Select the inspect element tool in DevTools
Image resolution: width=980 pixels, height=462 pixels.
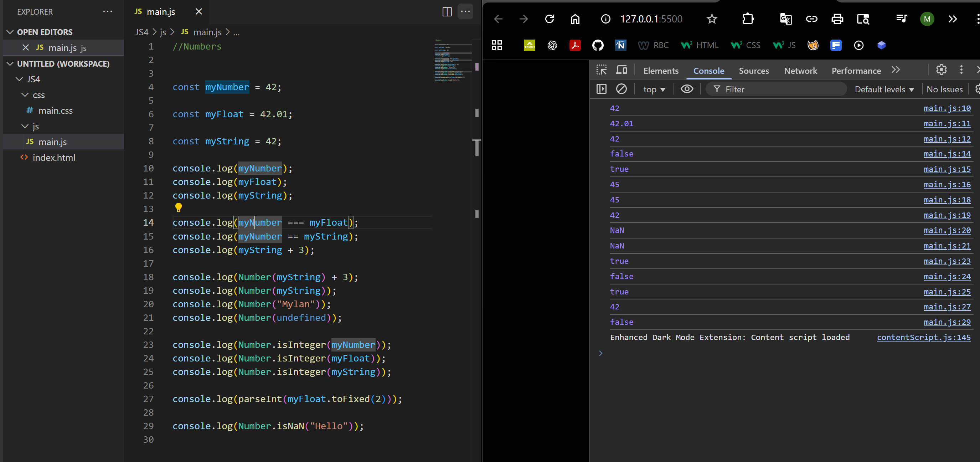602,70
